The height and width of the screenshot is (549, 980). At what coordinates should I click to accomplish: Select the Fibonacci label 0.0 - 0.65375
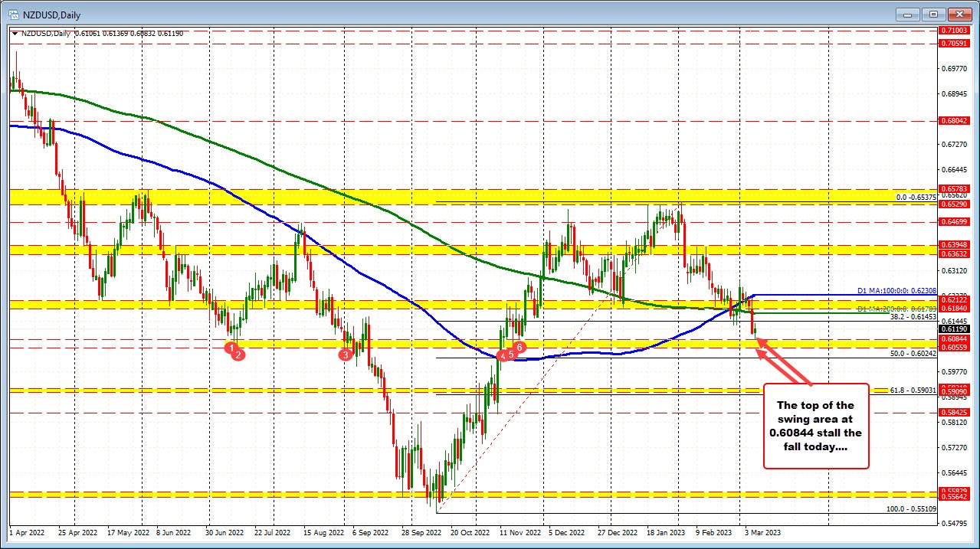point(916,197)
